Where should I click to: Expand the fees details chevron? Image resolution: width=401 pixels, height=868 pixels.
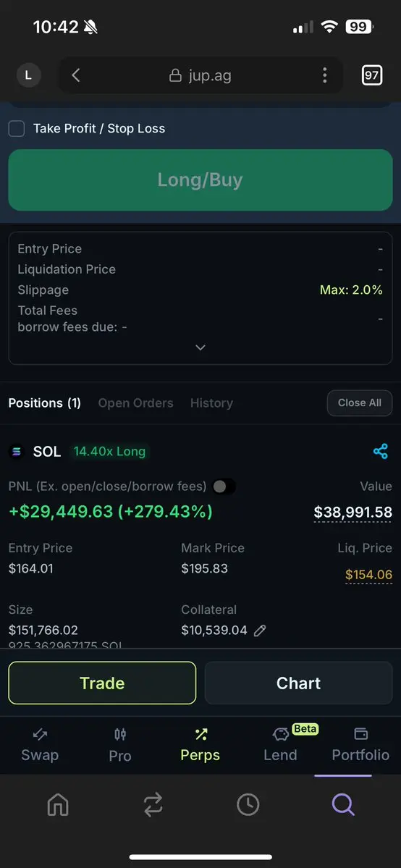pyautogui.click(x=200, y=347)
